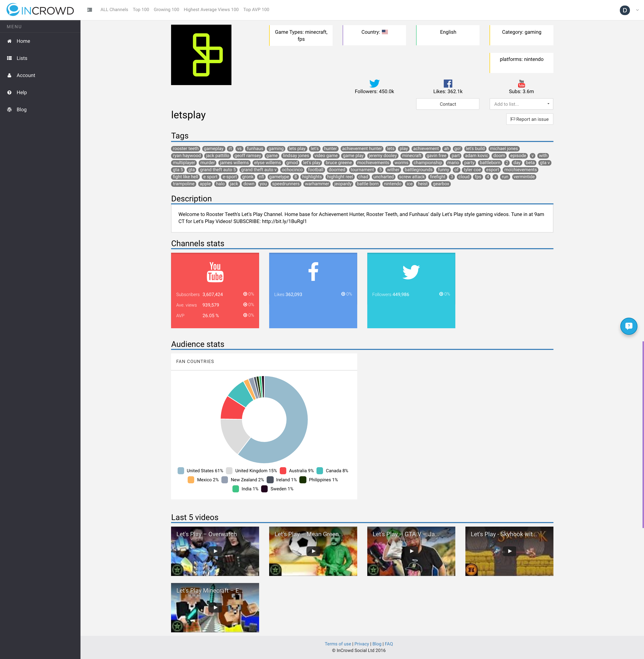Select the rooster teeth tag
The image size is (644, 659).
coord(185,149)
